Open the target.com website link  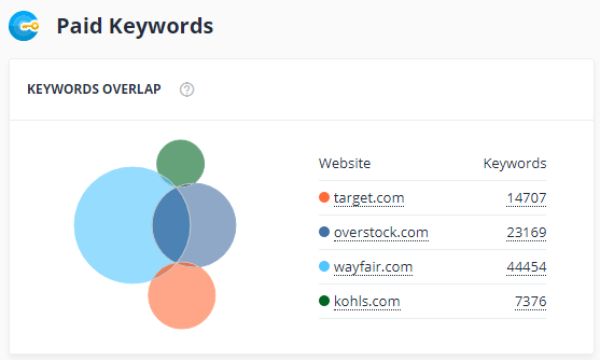coord(369,198)
